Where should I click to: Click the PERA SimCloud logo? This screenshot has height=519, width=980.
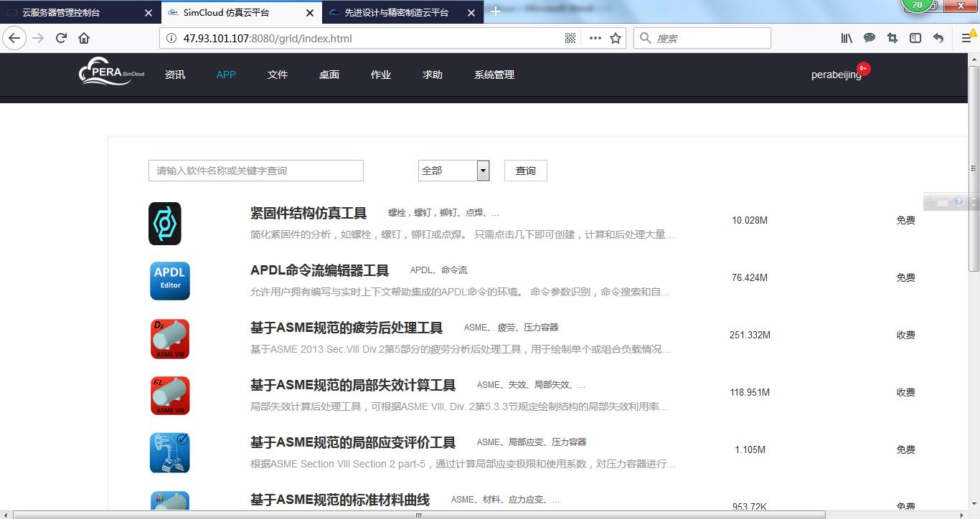point(112,72)
